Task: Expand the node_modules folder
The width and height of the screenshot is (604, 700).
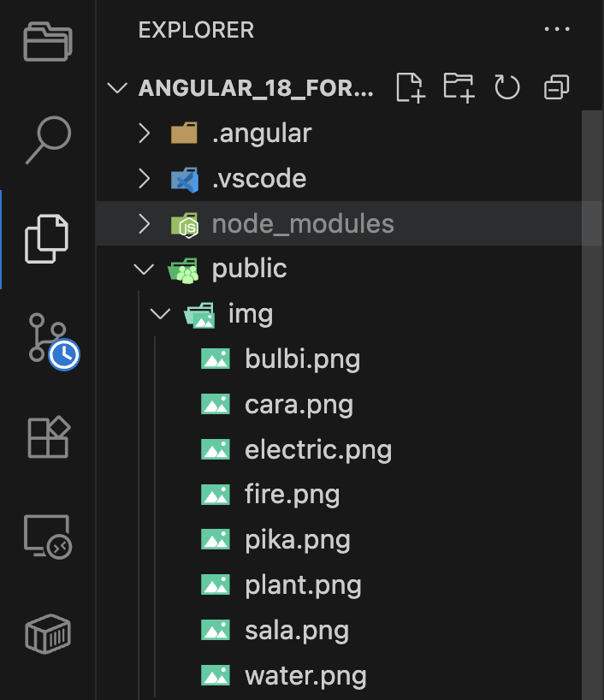Action: tap(302, 224)
